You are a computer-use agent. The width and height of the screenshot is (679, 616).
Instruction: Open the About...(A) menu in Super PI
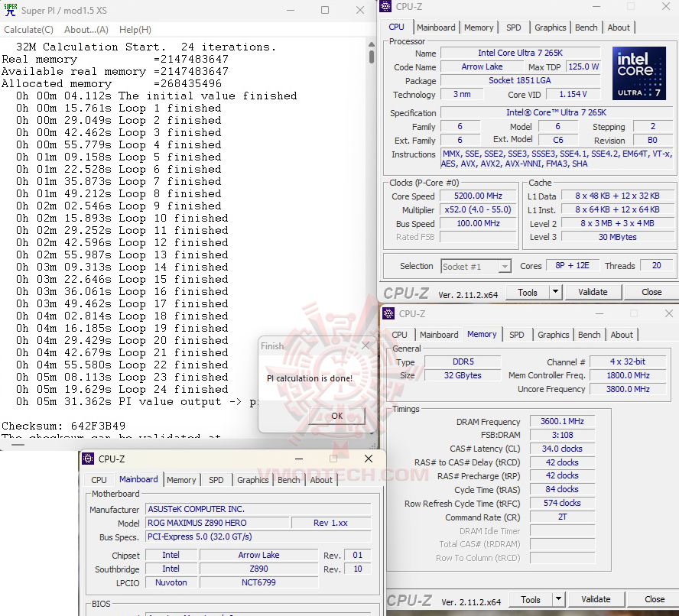[86, 30]
